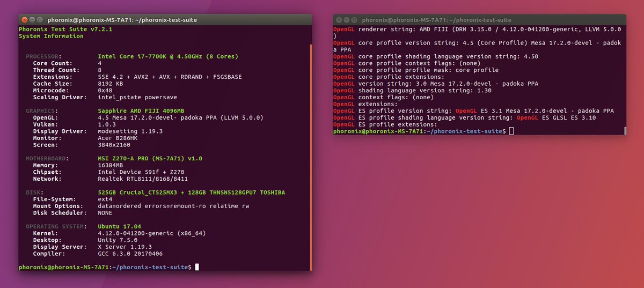Click the network "Realtek RTL8111/8168/8411"
The width and height of the screenshot is (644, 288).
[x=143, y=179]
